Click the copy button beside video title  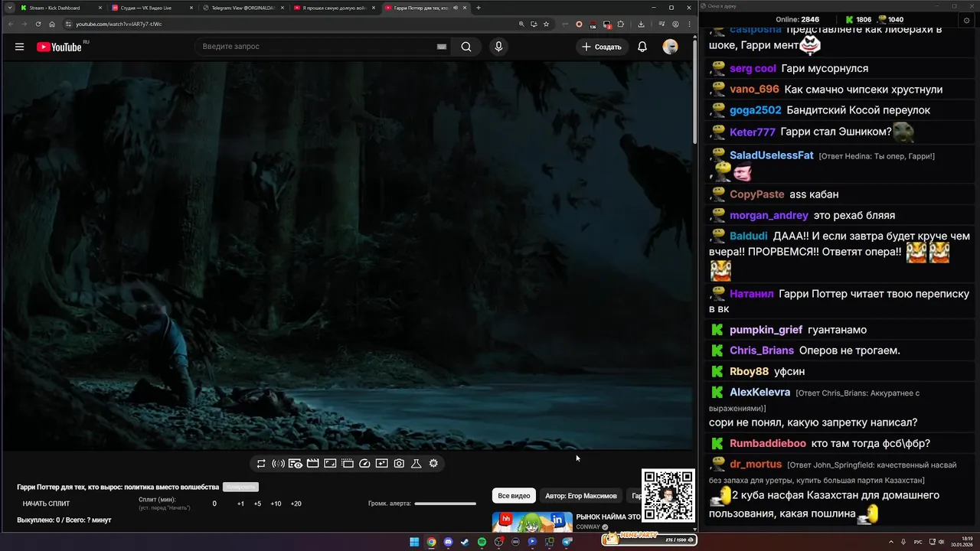click(x=240, y=487)
